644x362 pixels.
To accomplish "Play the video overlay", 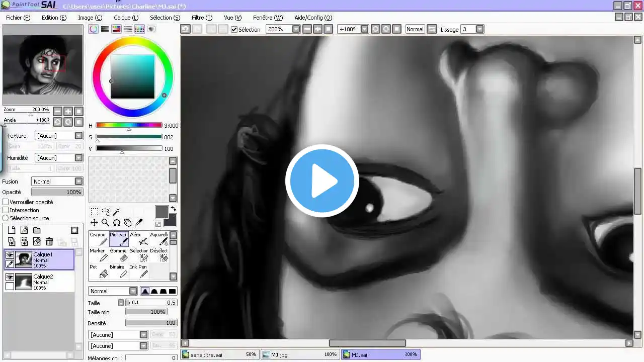I will click(x=322, y=181).
